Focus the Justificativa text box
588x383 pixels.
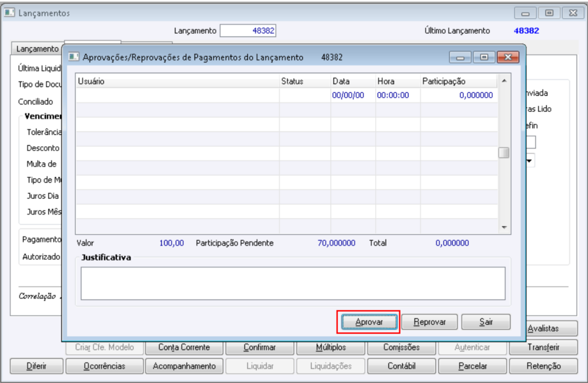coord(293,283)
